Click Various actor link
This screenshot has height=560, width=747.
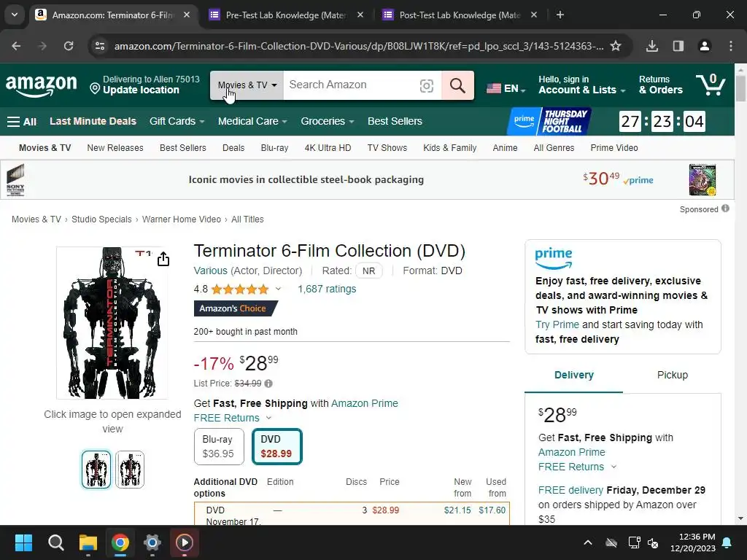pyautogui.click(x=210, y=271)
